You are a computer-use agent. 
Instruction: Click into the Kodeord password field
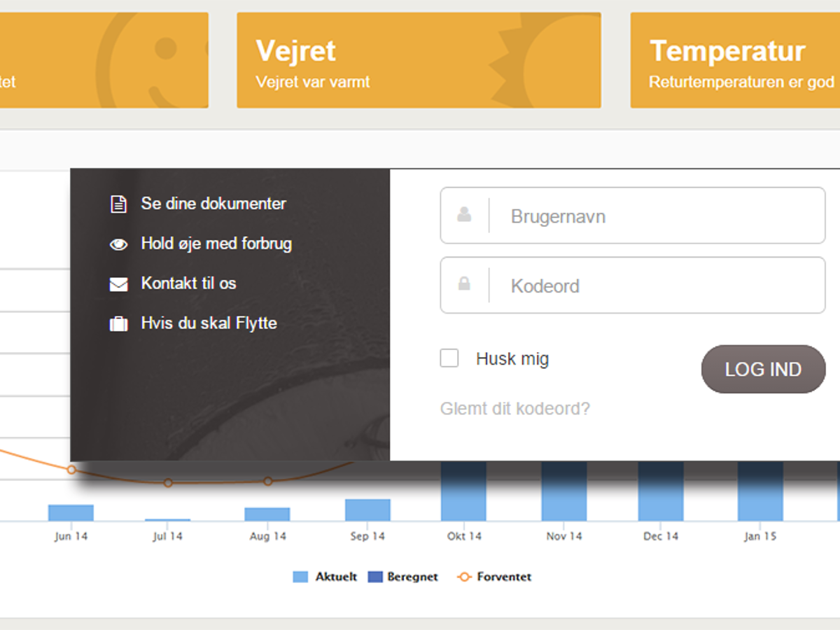(x=654, y=286)
